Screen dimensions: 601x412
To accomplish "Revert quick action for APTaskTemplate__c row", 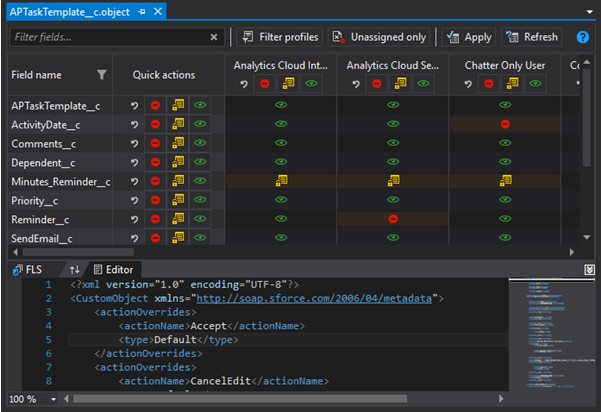I will 134,105.
